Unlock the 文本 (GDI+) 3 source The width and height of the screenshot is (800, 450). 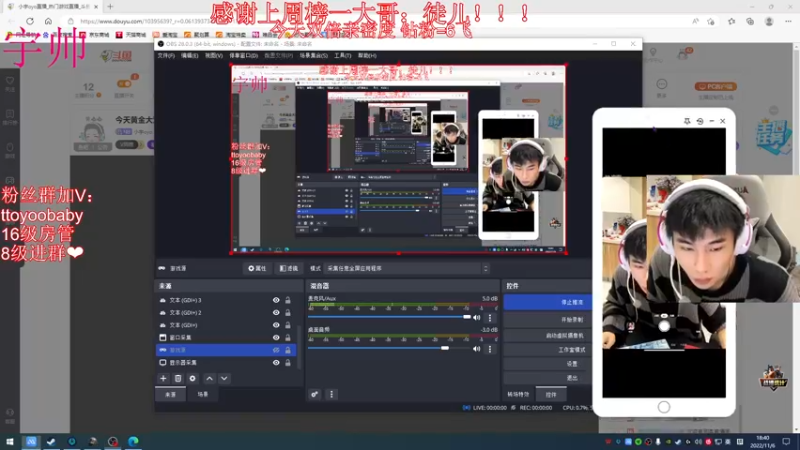288,301
